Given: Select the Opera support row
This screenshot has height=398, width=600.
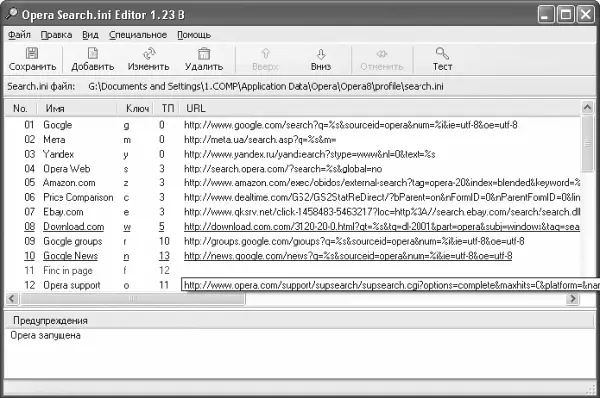Looking at the screenshot, I should point(292,285).
